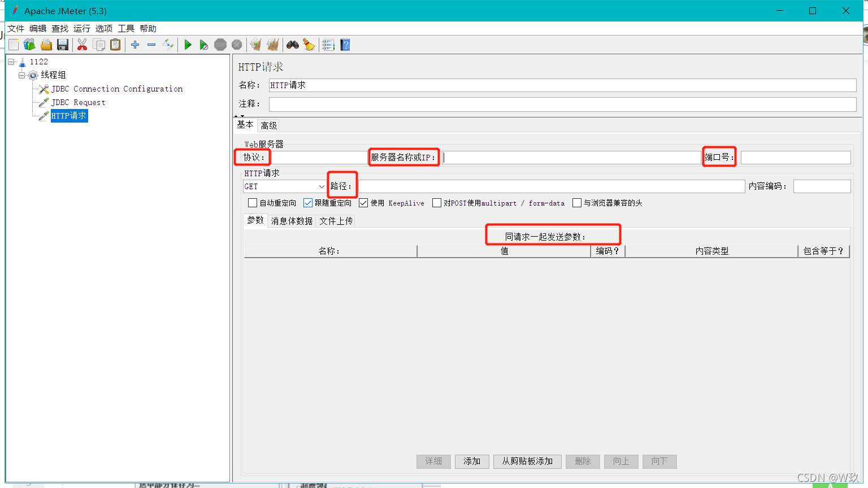This screenshot has height=488, width=868.
Task: Select the JDBC Request node
Action: pyautogui.click(x=78, y=102)
